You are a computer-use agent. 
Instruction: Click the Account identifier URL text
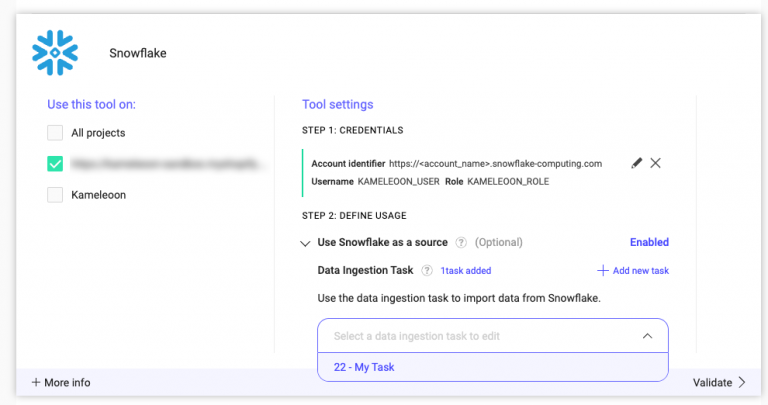(495, 163)
